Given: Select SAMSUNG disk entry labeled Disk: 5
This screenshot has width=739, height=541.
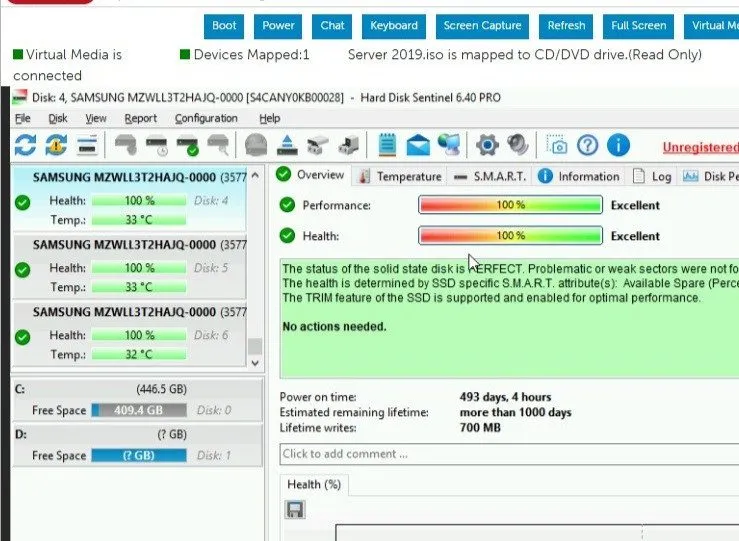Looking at the screenshot, I should (129, 266).
